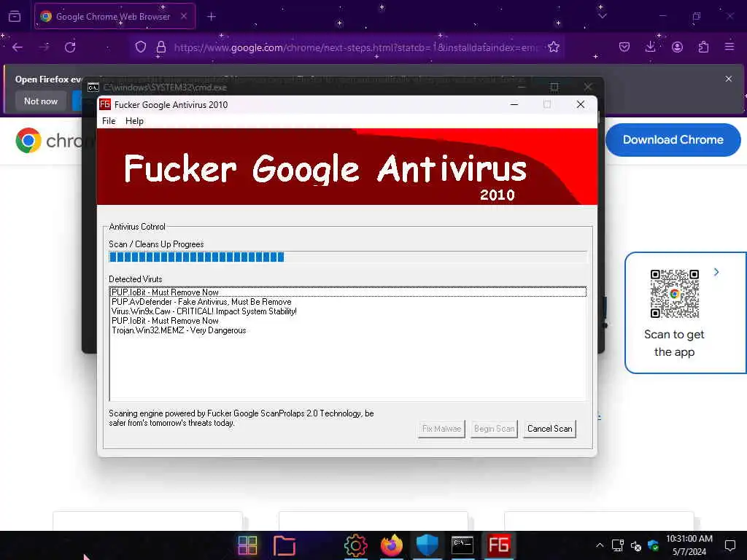The image size is (747, 560).
Task: Switch to cmd.exe in the taskbar
Action: [x=462, y=545]
